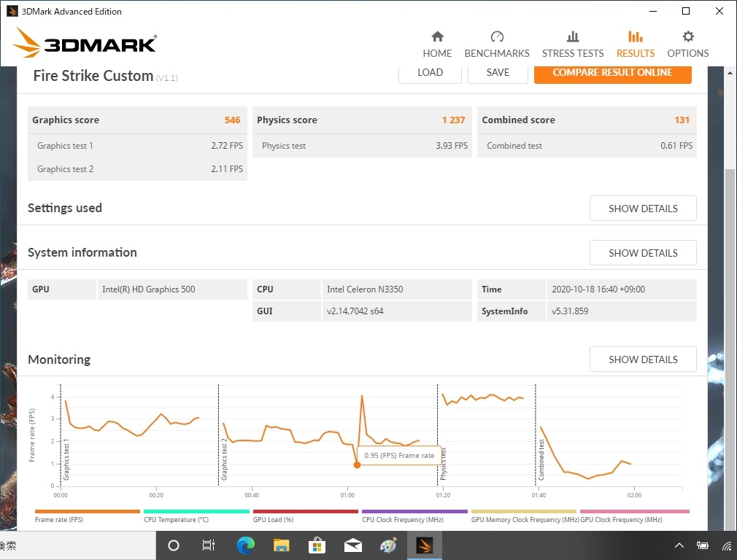737x560 pixels.
Task: Click the 0.95 FPS data point on chart
Action: coord(358,465)
